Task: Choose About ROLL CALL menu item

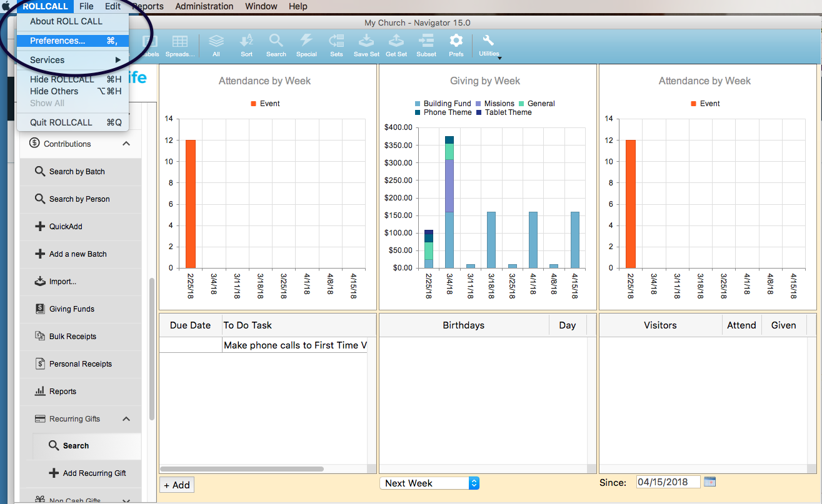Action: click(73, 21)
